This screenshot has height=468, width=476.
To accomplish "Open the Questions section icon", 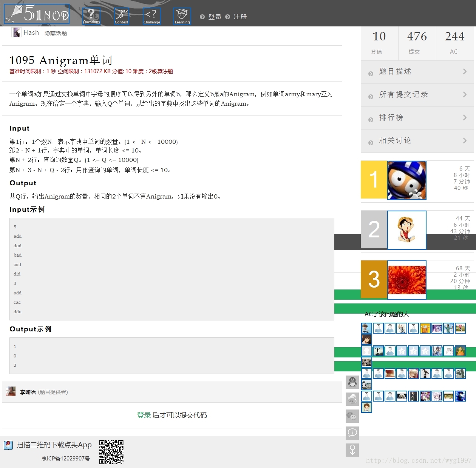I will (x=91, y=16).
